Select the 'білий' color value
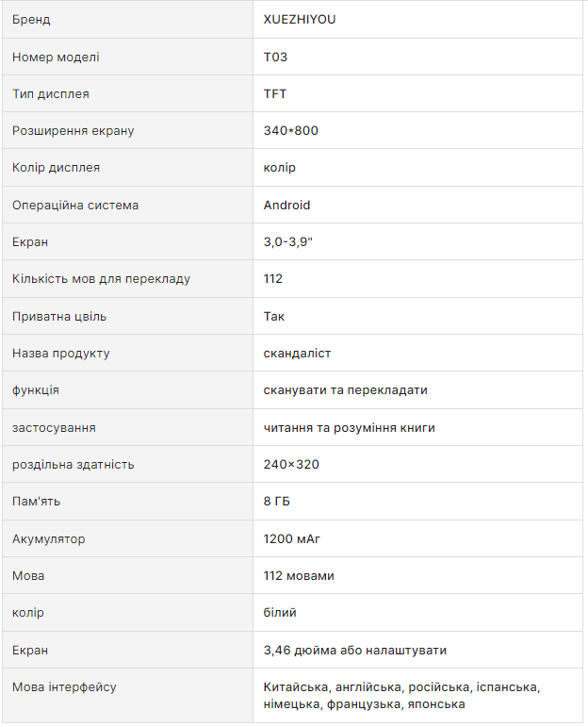This screenshot has width=588, height=727. [x=280, y=612]
